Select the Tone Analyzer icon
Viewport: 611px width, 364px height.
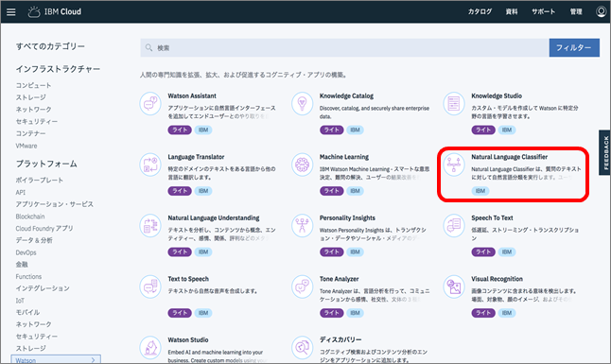point(302,286)
